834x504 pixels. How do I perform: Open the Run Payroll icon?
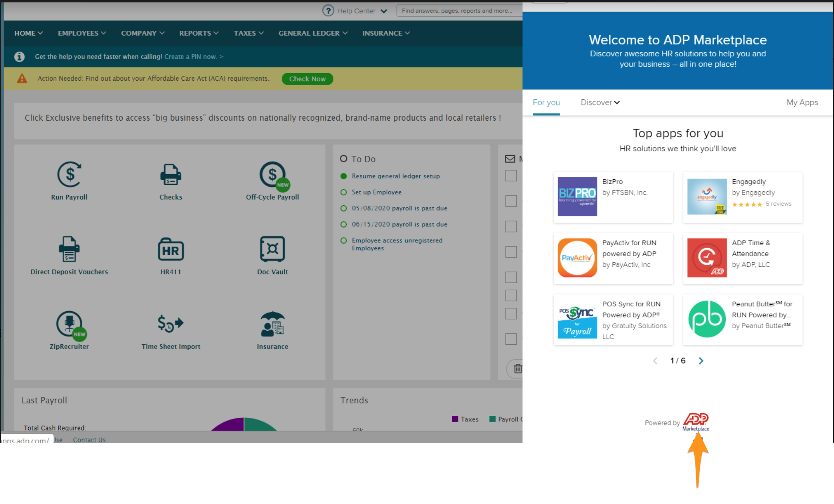click(69, 175)
